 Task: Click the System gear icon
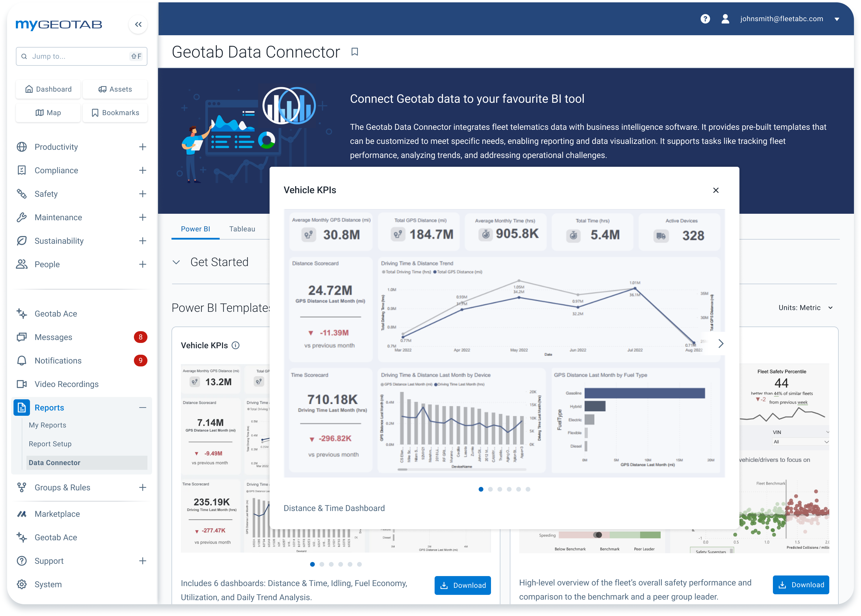pyautogui.click(x=22, y=585)
